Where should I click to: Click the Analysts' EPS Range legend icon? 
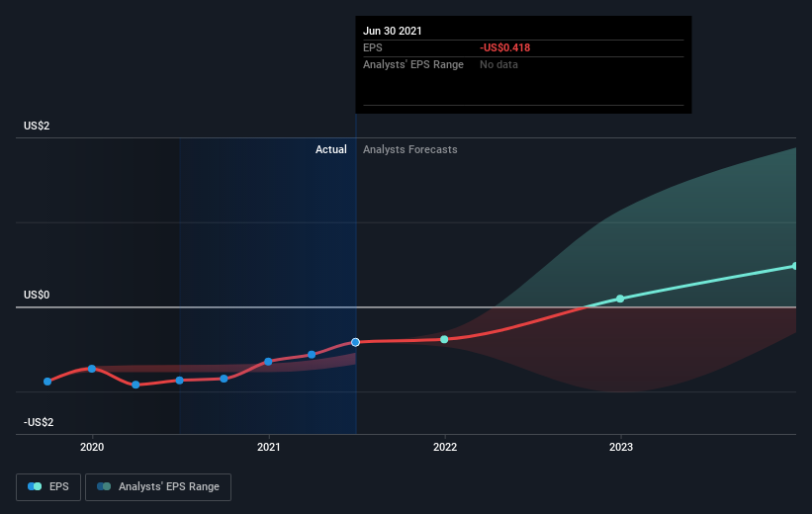[104, 486]
